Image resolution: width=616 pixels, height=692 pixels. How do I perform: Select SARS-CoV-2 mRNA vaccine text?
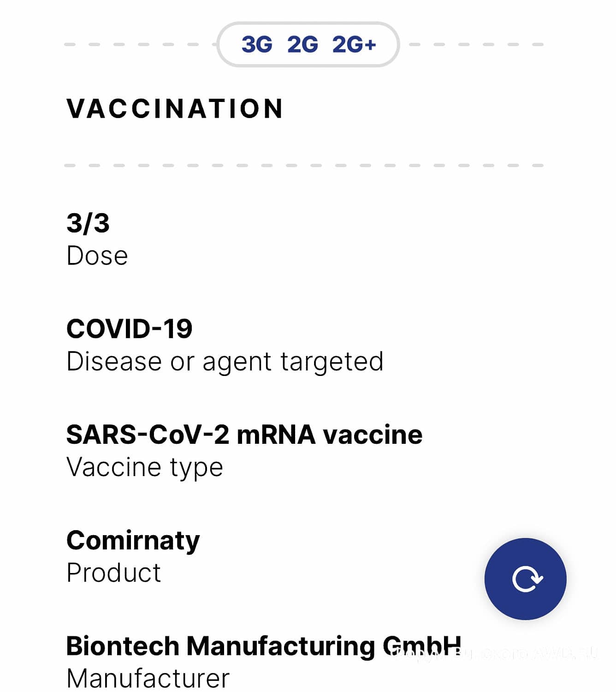click(244, 435)
